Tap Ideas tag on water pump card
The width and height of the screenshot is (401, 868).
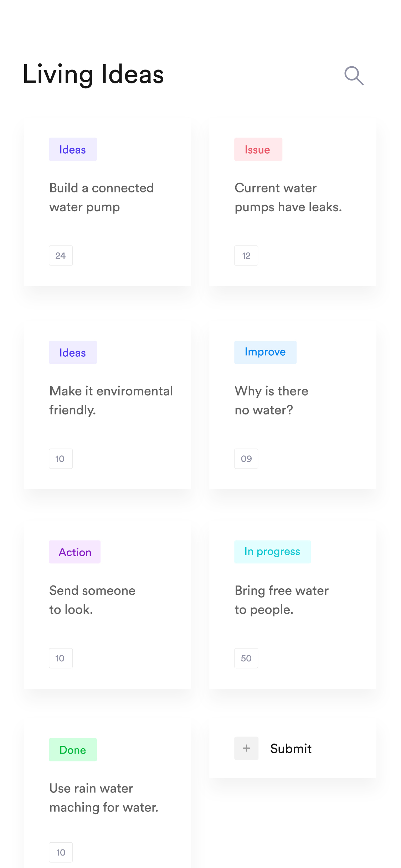(73, 149)
